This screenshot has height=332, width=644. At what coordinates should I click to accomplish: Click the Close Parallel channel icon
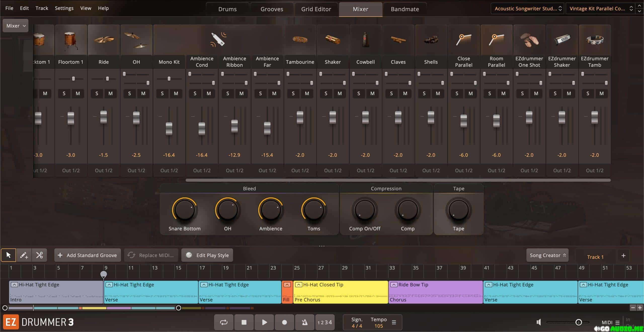(x=463, y=40)
